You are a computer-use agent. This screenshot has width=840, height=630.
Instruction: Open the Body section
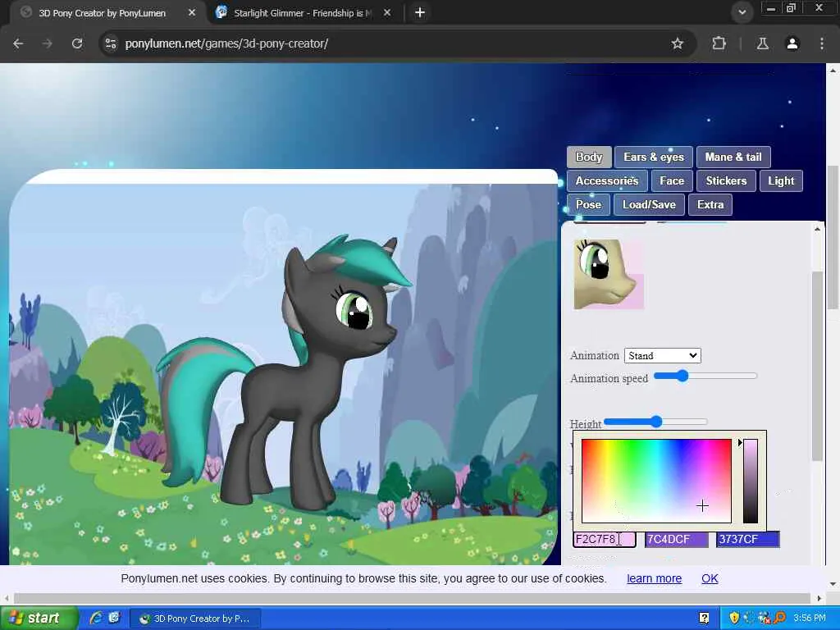coord(589,157)
